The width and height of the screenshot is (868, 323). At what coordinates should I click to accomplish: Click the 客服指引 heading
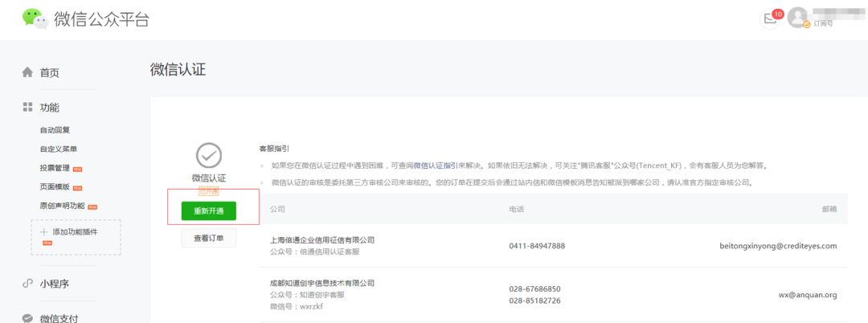(x=274, y=149)
